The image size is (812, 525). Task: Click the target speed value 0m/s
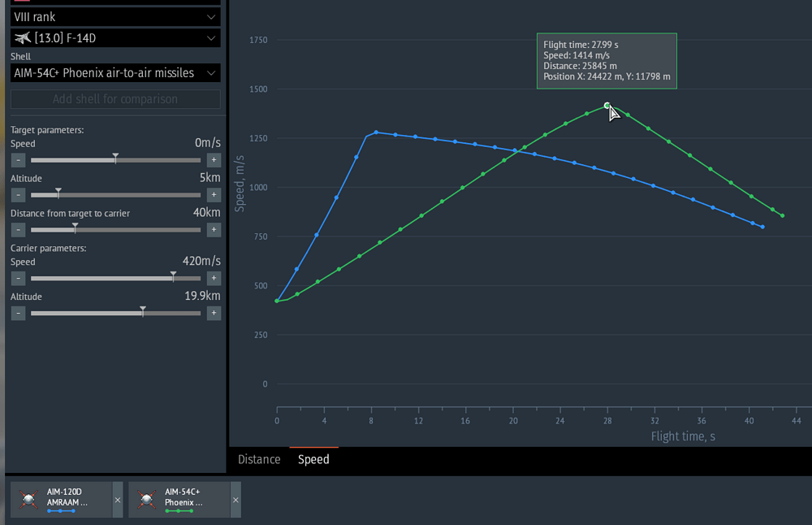[208, 143]
